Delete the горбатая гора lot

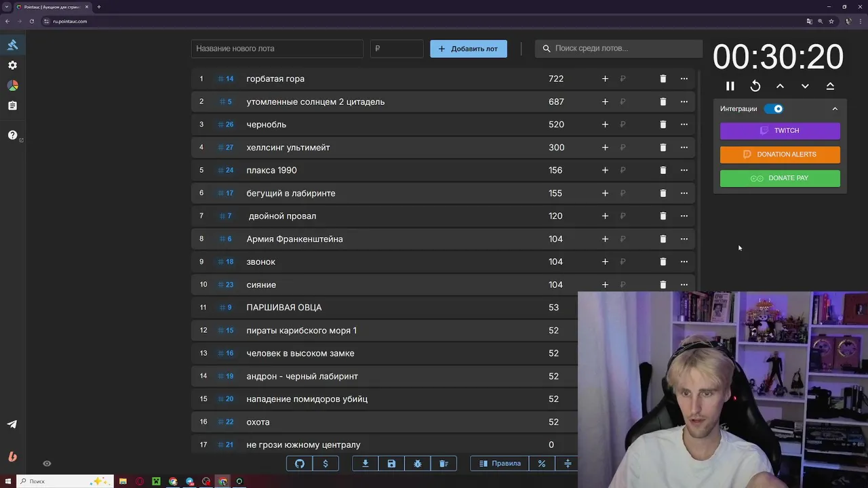[x=663, y=79]
